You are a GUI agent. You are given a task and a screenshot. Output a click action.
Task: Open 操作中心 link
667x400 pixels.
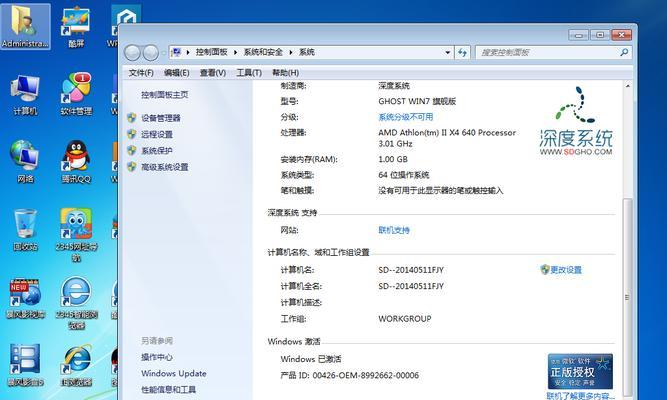(x=157, y=357)
